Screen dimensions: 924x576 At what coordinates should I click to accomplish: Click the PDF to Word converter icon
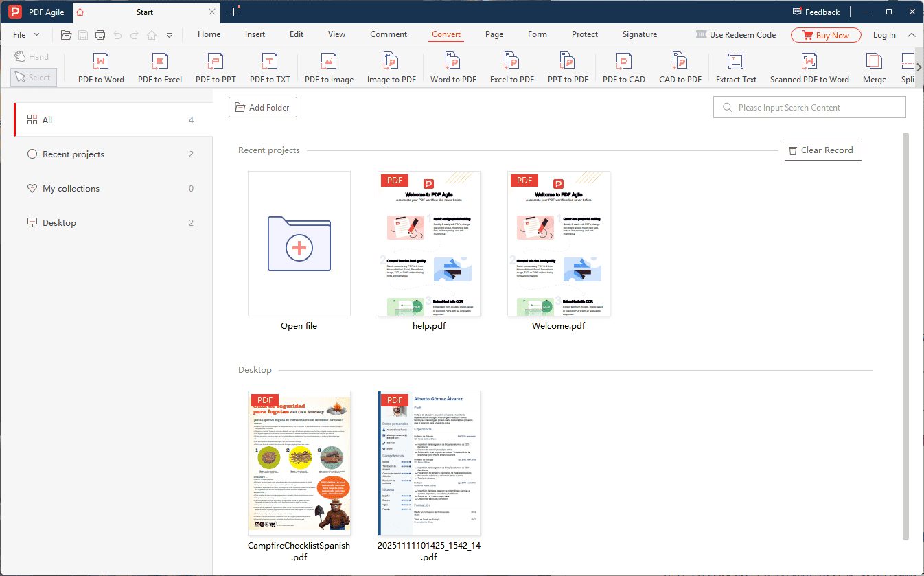[x=101, y=67]
